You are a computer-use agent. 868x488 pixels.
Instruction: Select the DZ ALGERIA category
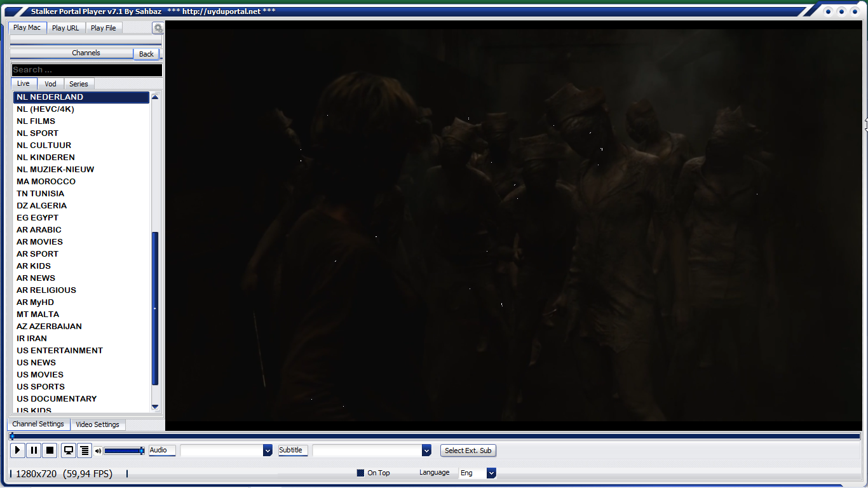tap(81, 206)
